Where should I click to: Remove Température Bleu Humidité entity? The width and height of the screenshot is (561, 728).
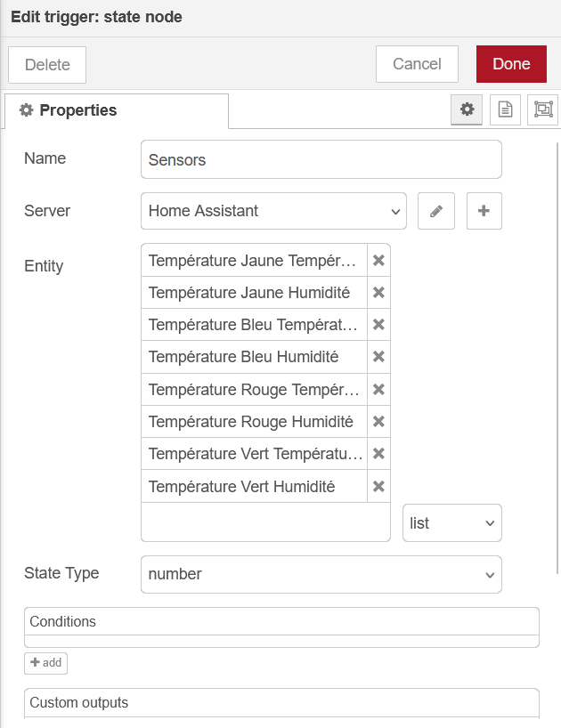(378, 357)
